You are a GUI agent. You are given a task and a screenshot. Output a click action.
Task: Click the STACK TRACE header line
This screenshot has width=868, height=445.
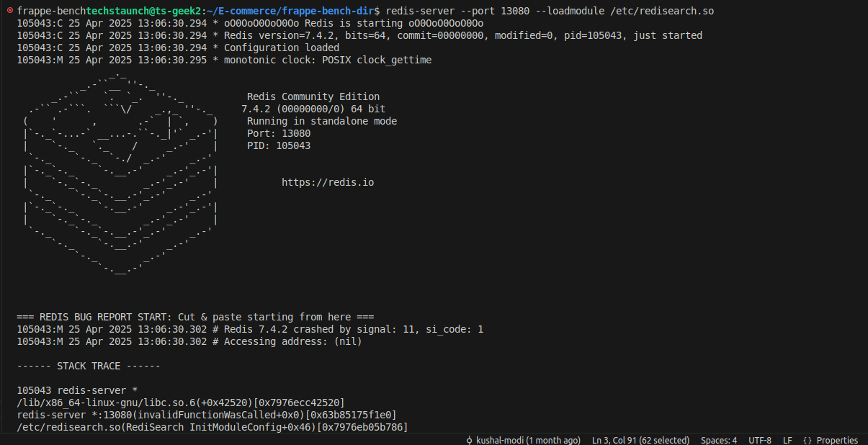[x=89, y=366]
